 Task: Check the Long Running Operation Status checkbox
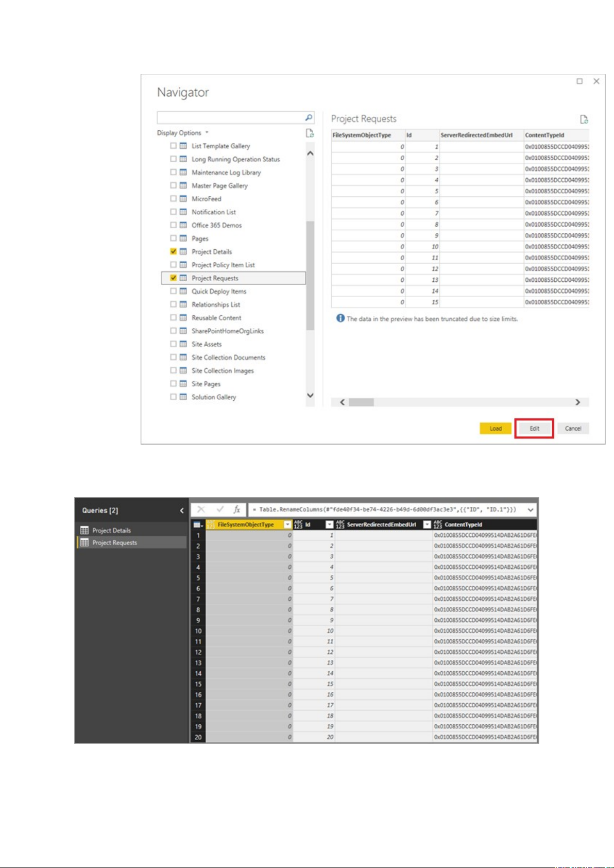click(174, 159)
